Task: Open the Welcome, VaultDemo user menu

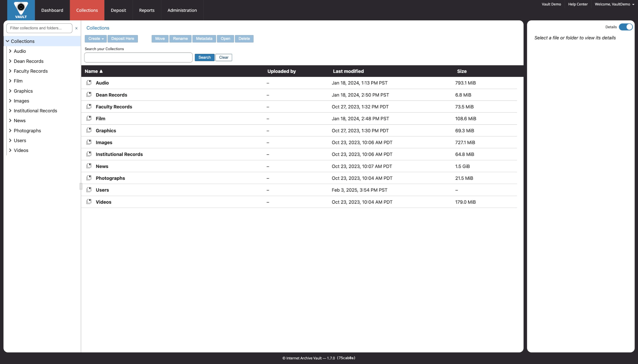Action: tap(614, 4)
